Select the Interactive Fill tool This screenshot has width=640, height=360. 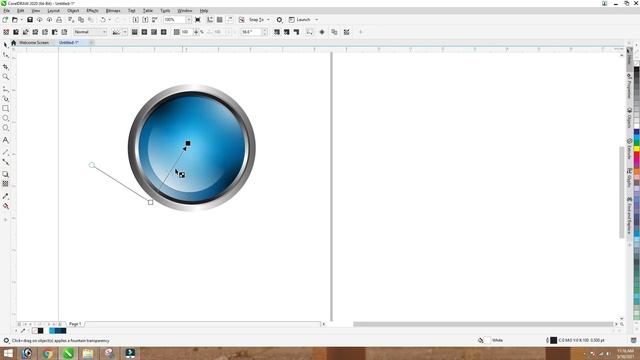pos(5,206)
